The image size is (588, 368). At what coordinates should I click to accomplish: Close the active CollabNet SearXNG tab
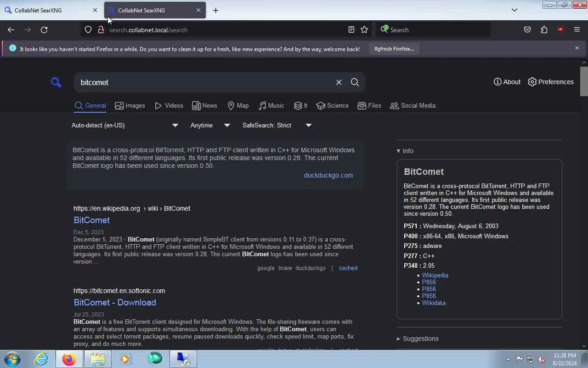198,10
